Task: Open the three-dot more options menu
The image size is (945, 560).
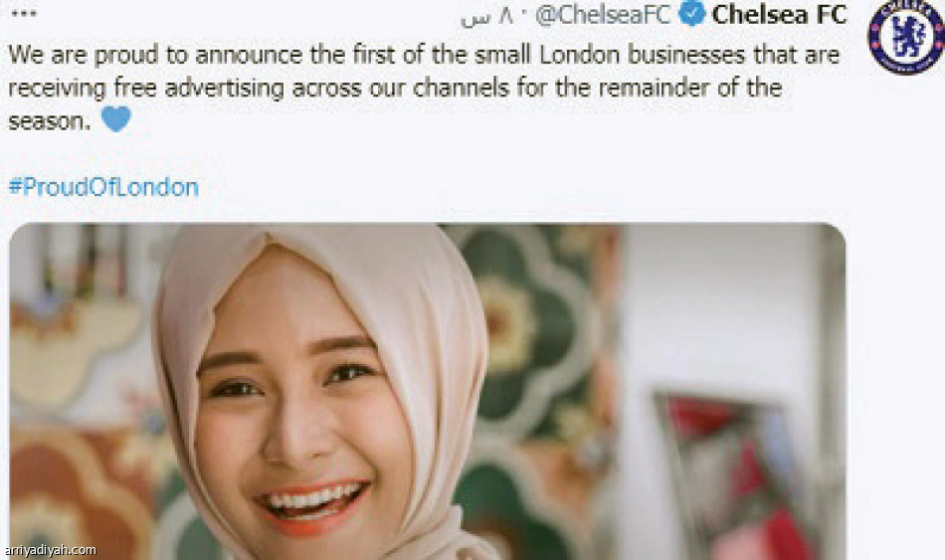Action: (24, 13)
